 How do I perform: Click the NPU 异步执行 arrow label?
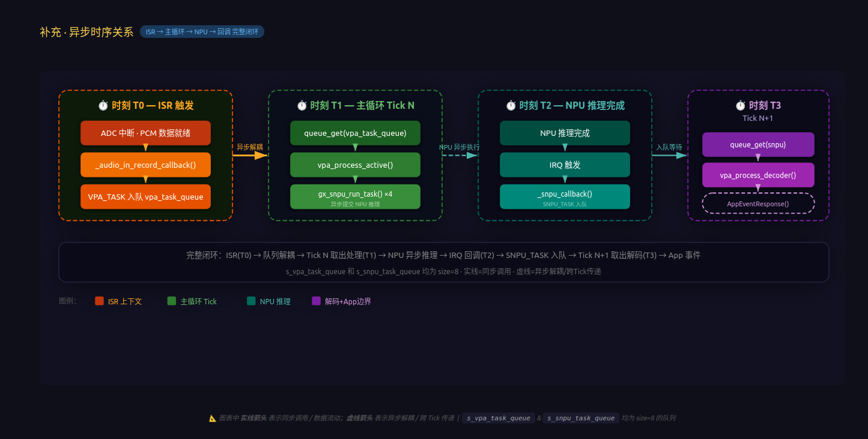[x=460, y=147]
